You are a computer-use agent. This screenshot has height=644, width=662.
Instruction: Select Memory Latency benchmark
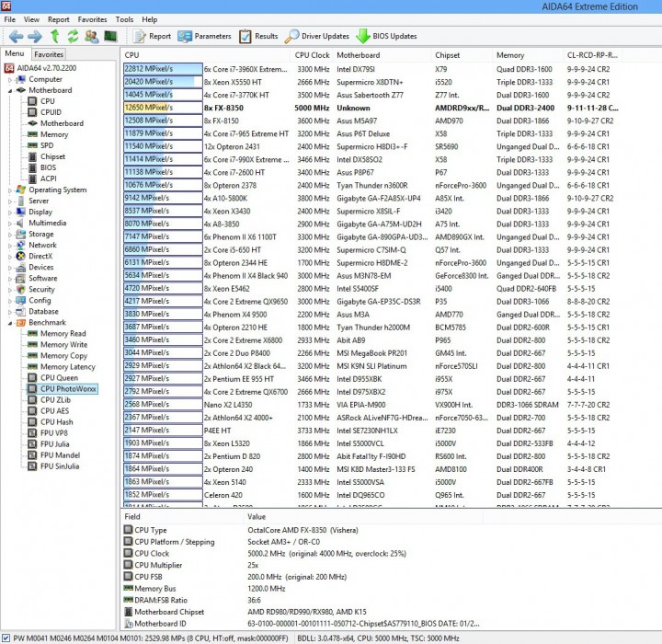coord(67,367)
